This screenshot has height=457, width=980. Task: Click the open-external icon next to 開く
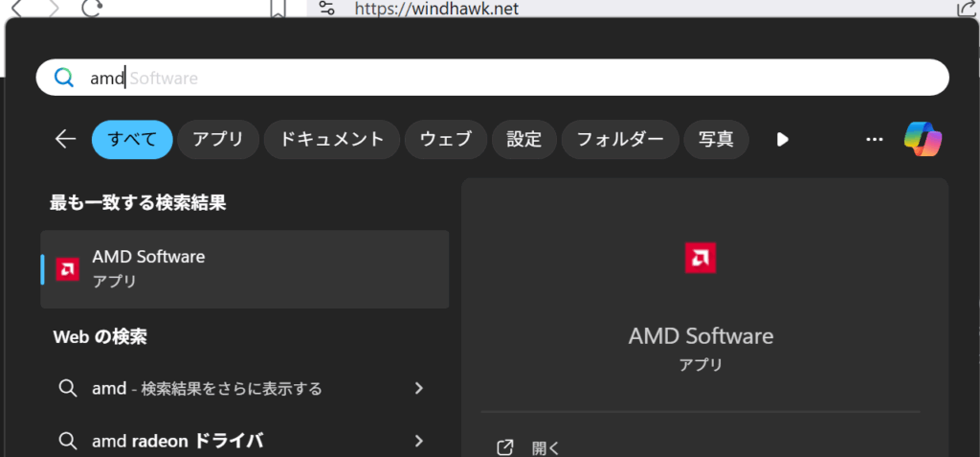[505, 448]
